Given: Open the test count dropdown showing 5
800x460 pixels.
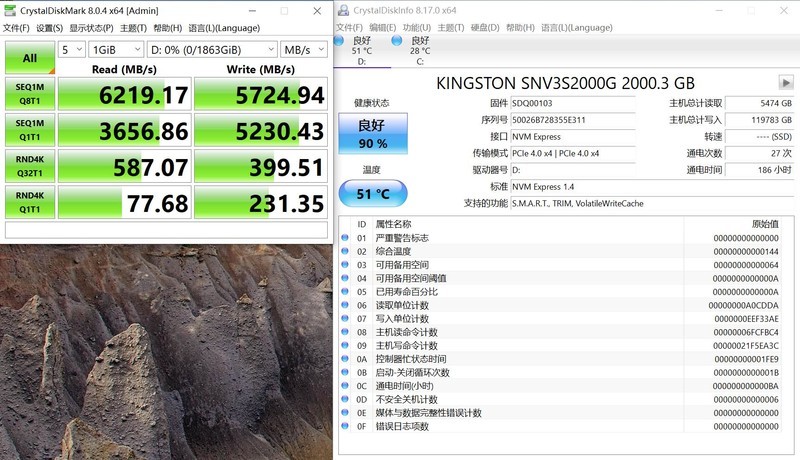Looking at the screenshot, I should pyautogui.click(x=71, y=49).
